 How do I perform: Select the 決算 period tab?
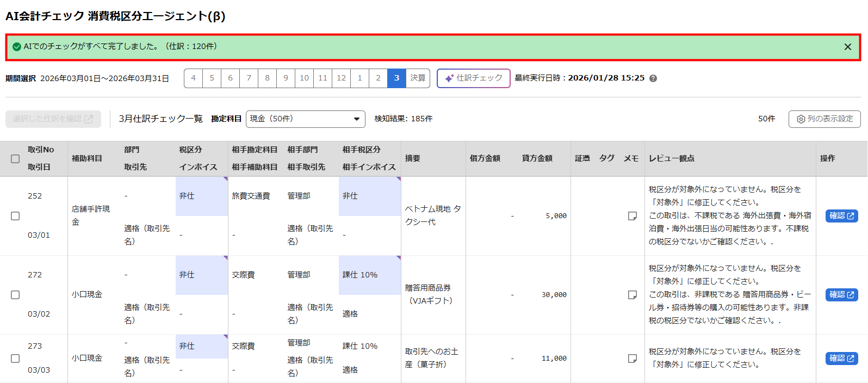click(418, 78)
